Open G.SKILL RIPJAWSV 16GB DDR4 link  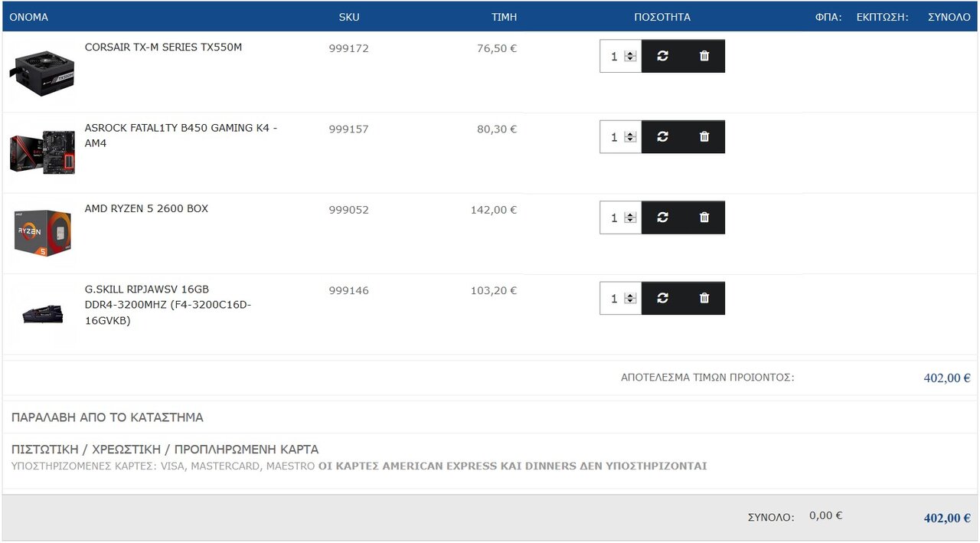[x=168, y=305]
